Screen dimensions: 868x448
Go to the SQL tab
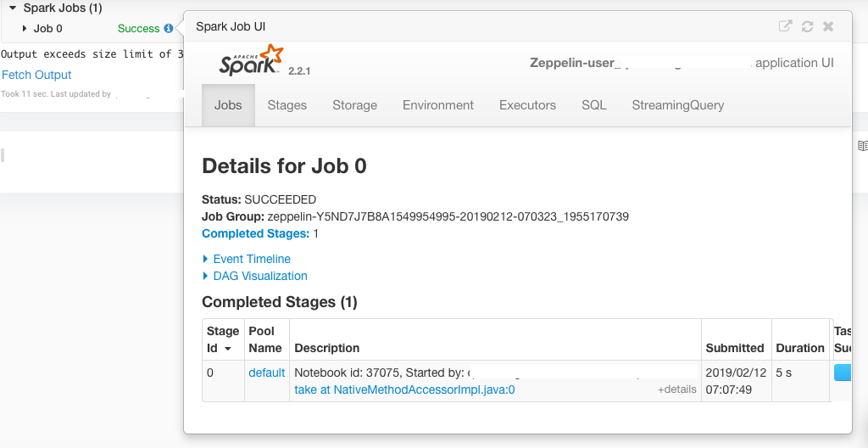[594, 105]
